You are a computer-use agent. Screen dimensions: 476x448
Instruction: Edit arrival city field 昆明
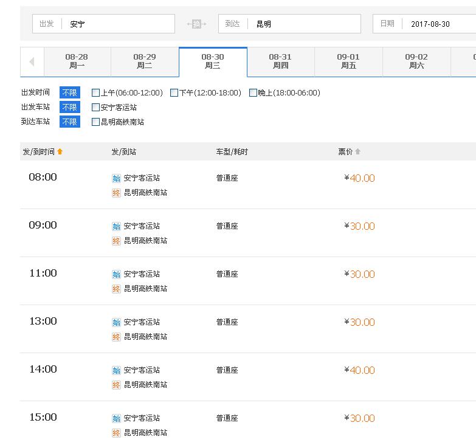[x=289, y=24]
